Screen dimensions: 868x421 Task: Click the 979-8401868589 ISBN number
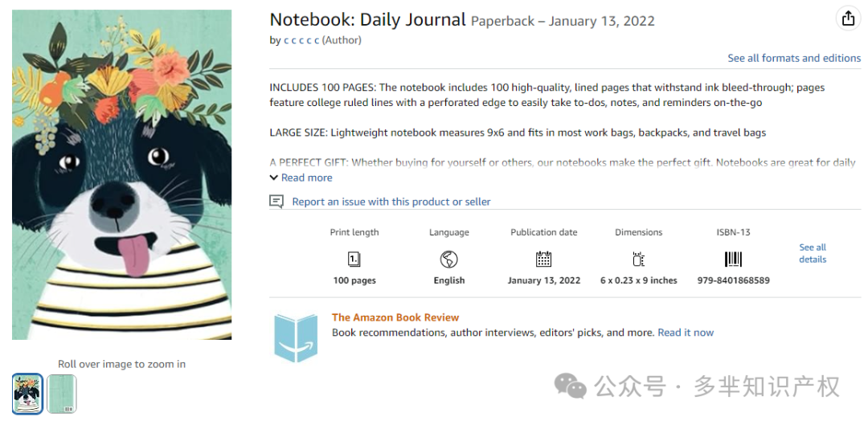[733, 280]
